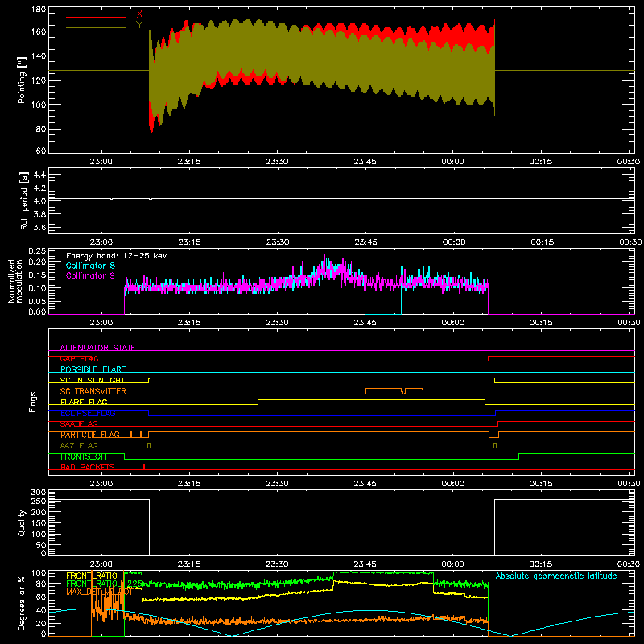Image resolution: width=644 pixels, height=644 pixels.
Task: Click the GAP_FLAG label
Action: (79, 358)
